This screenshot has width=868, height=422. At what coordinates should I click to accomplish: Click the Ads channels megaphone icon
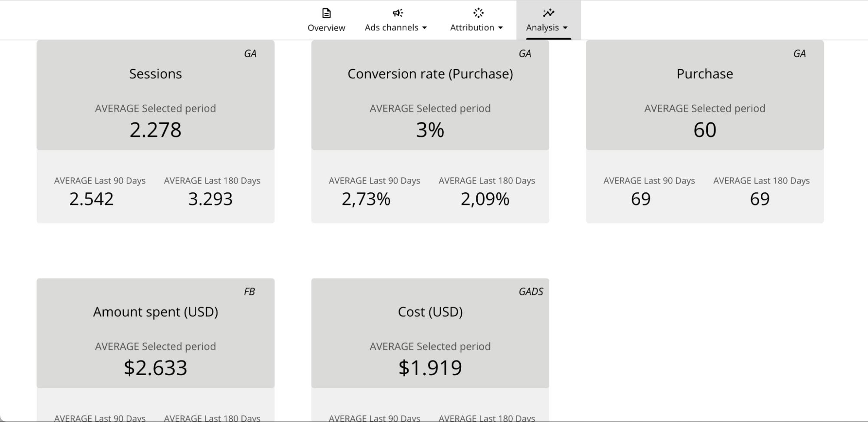tap(397, 13)
